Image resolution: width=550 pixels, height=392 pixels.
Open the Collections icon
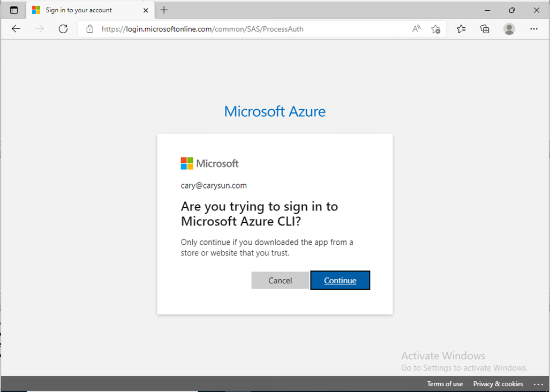click(x=485, y=29)
